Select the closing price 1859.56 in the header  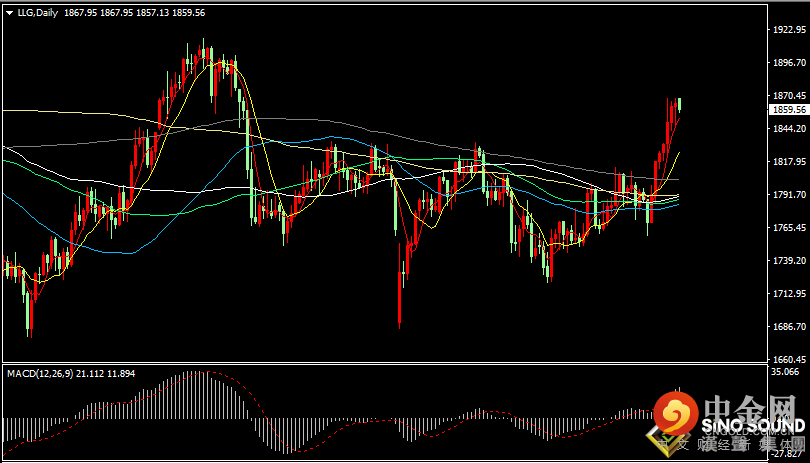click(189, 13)
